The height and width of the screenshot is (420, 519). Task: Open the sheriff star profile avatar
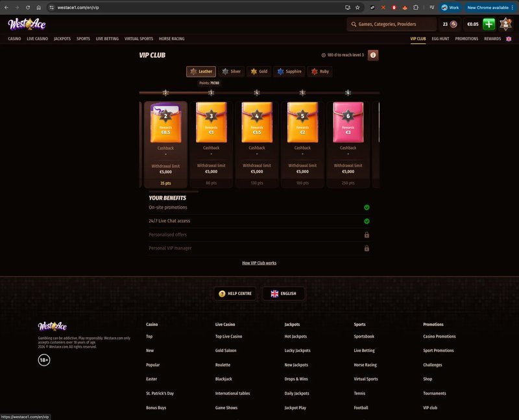click(505, 24)
